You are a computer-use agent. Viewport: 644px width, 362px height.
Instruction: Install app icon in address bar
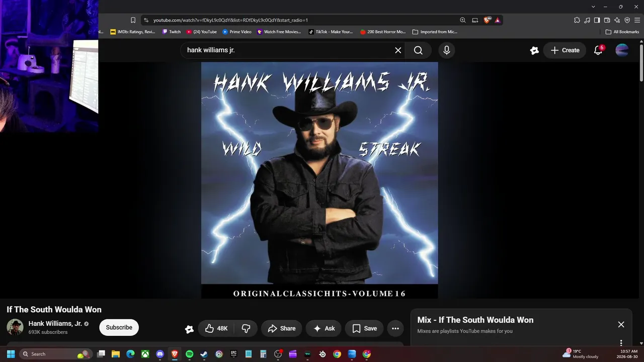tap(475, 20)
